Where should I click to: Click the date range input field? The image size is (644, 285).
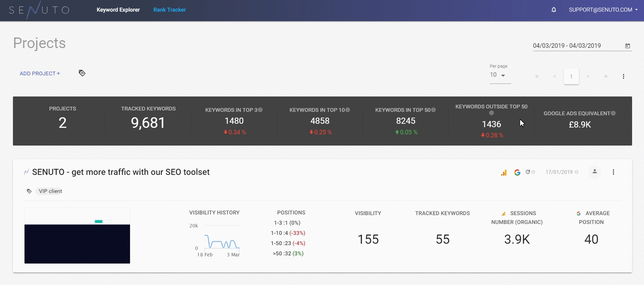582,46
